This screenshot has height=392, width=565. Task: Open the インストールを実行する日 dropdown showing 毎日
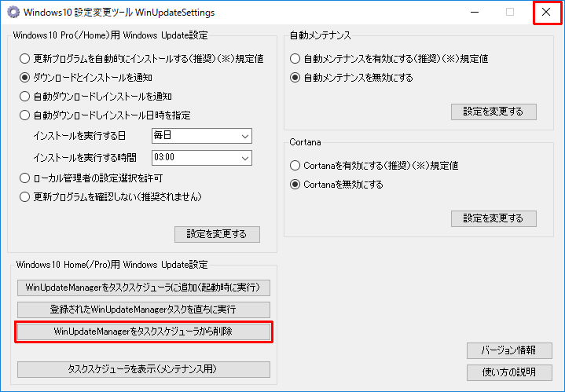pyautogui.click(x=202, y=136)
